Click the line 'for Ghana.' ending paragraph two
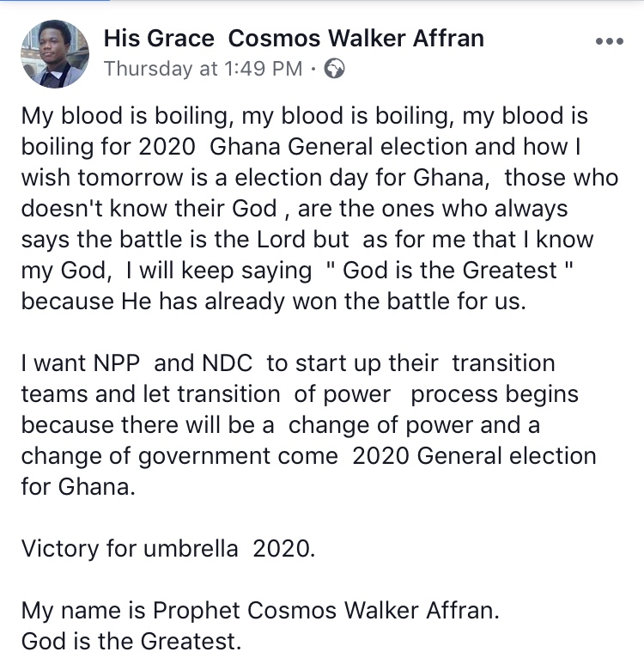This screenshot has height=664, width=644. [78, 486]
